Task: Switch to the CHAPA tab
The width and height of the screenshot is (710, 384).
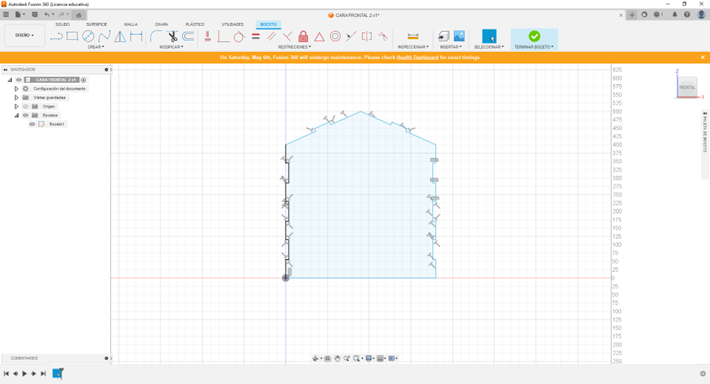Action: pyautogui.click(x=162, y=24)
